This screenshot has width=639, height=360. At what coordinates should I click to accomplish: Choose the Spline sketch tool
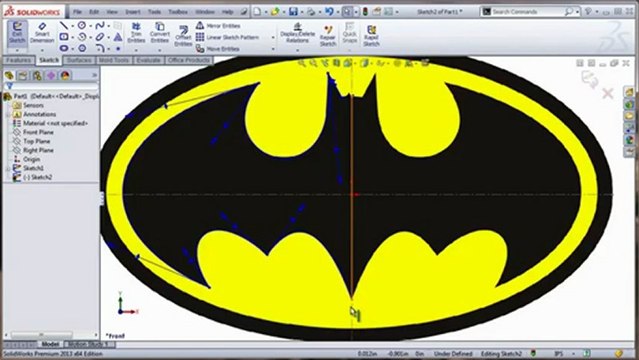coord(99,26)
